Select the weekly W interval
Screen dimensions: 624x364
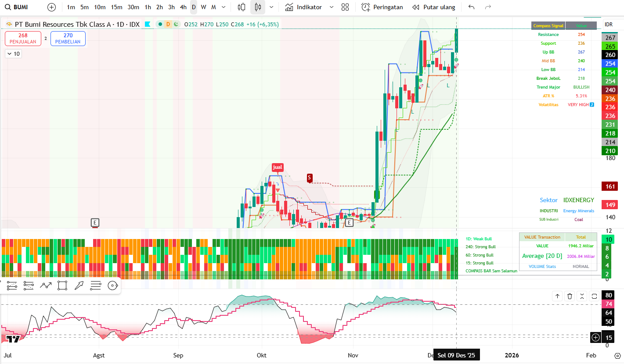[203, 7]
